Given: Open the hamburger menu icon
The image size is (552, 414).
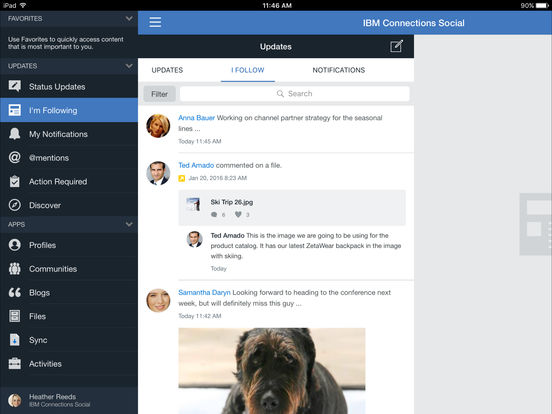Looking at the screenshot, I should click(x=155, y=22).
